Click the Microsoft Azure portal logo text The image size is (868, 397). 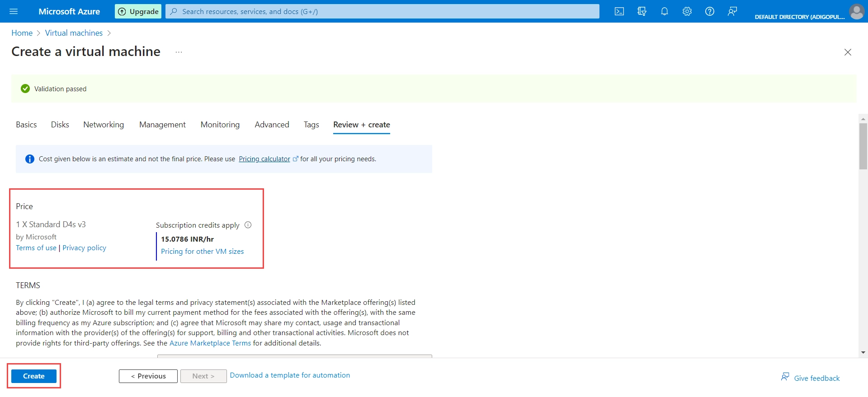tap(69, 11)
